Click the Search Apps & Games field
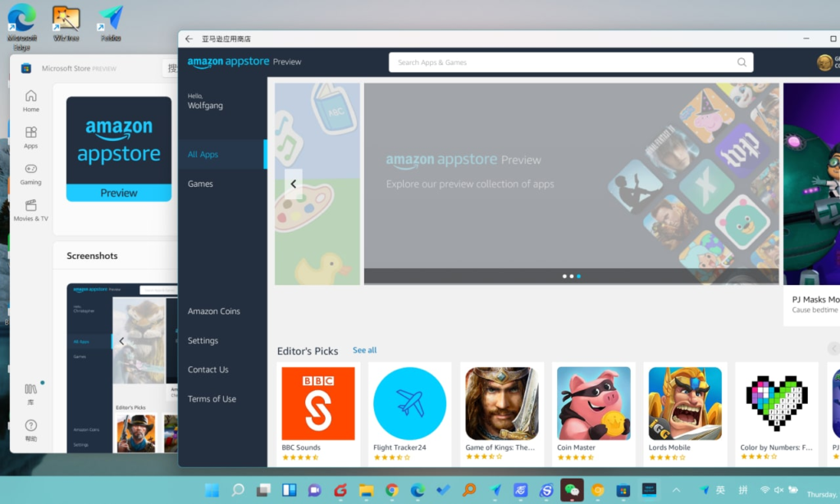 tap(571, 62)
